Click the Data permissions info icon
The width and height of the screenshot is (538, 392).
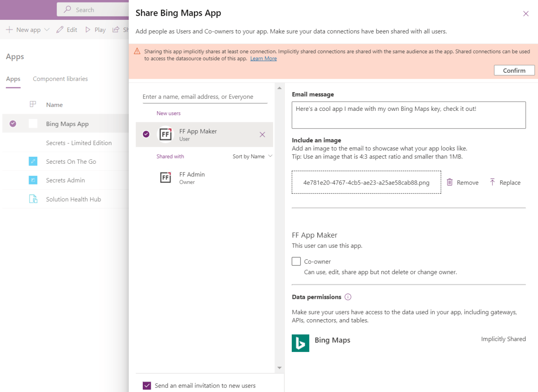point(348,297)
